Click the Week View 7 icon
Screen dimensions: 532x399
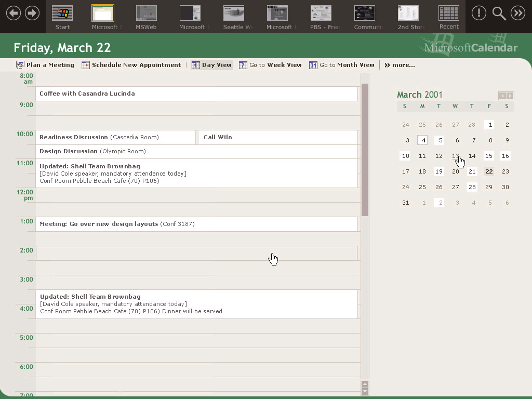click(x=243, y=65)
